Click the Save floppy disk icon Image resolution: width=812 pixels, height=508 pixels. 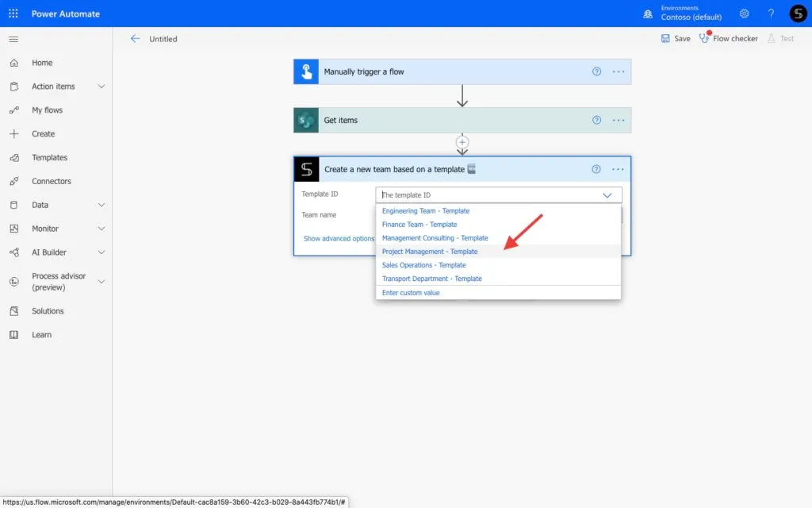665,38
